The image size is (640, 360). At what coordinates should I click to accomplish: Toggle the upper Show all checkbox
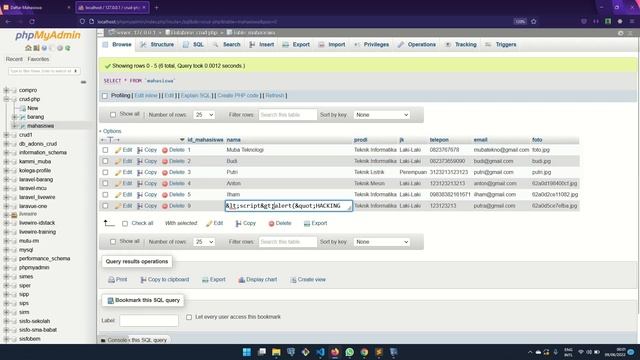tap(113, 115)
